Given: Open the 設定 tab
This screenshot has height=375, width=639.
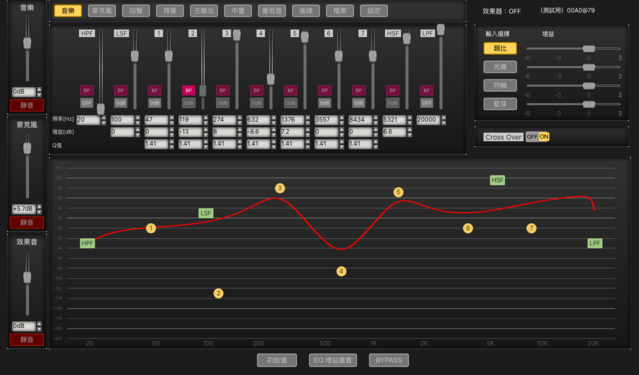Looking at the screenshot, I should 374,11.
